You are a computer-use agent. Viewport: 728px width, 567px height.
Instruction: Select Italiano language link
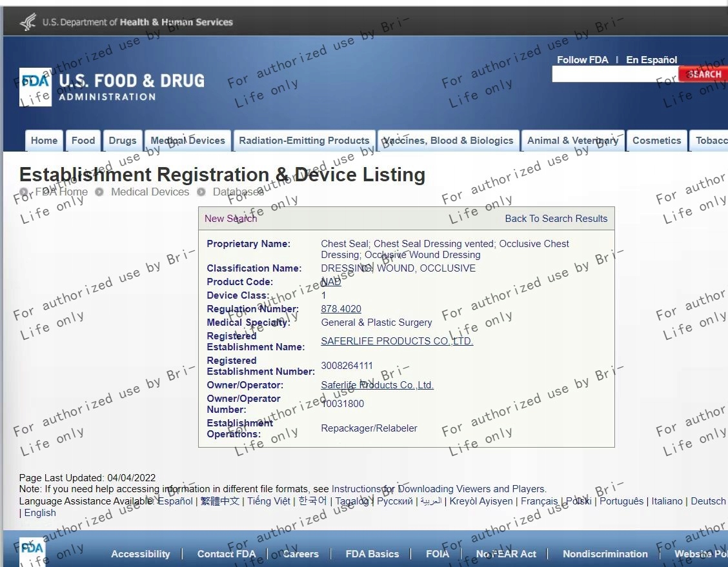[667, 501]
